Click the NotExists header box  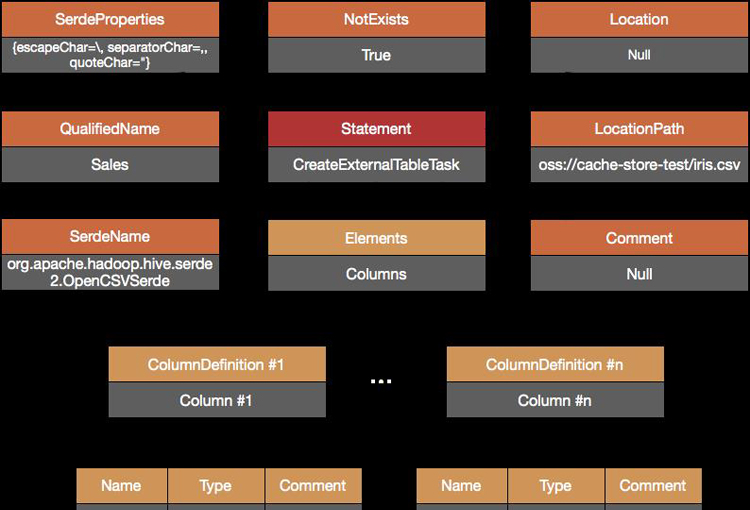point(376,19)
